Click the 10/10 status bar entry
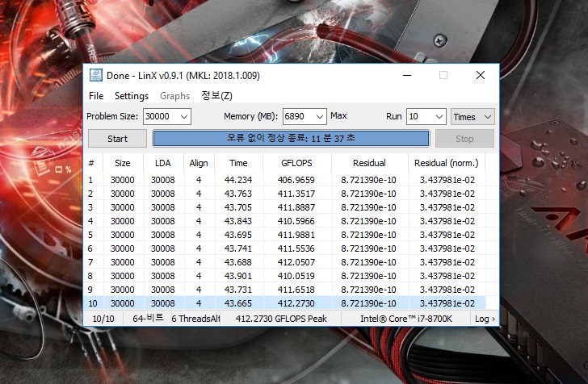 pos(103,319)
